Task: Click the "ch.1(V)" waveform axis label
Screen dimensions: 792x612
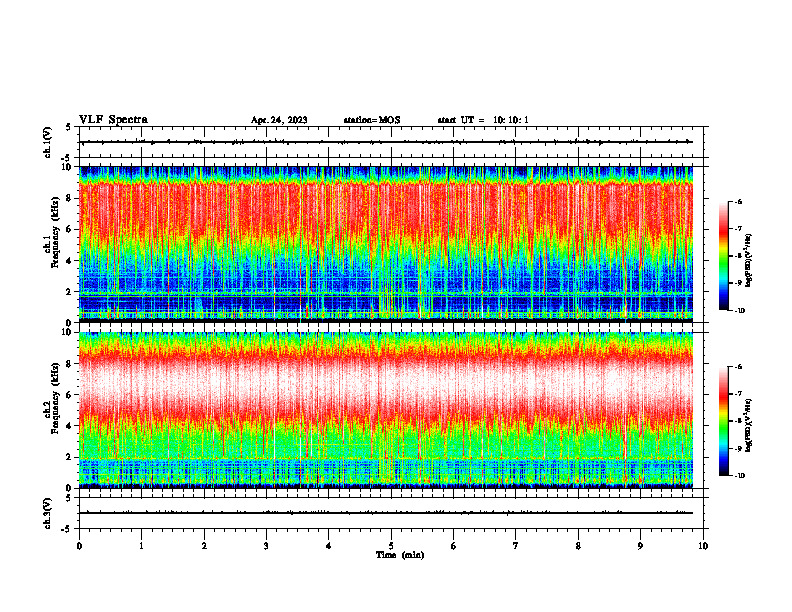Action: 48,142
